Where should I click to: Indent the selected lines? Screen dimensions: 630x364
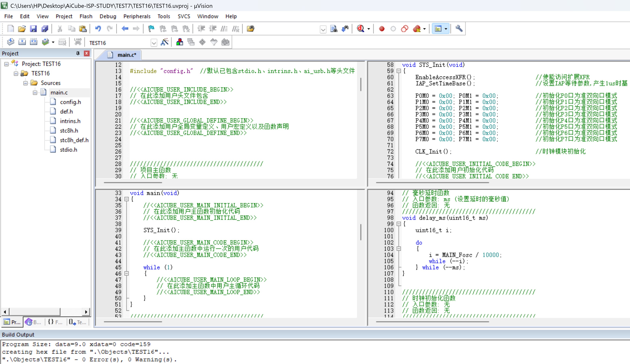(x=201, y=29)
